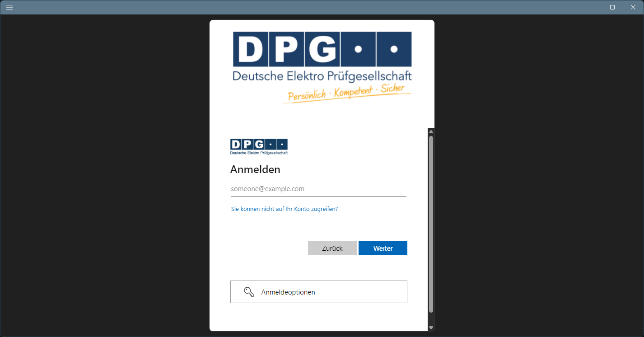The width and height of the screenshot is (644, 337).
Task: Focus the someone@example.com email field
Action: point(319,189)
